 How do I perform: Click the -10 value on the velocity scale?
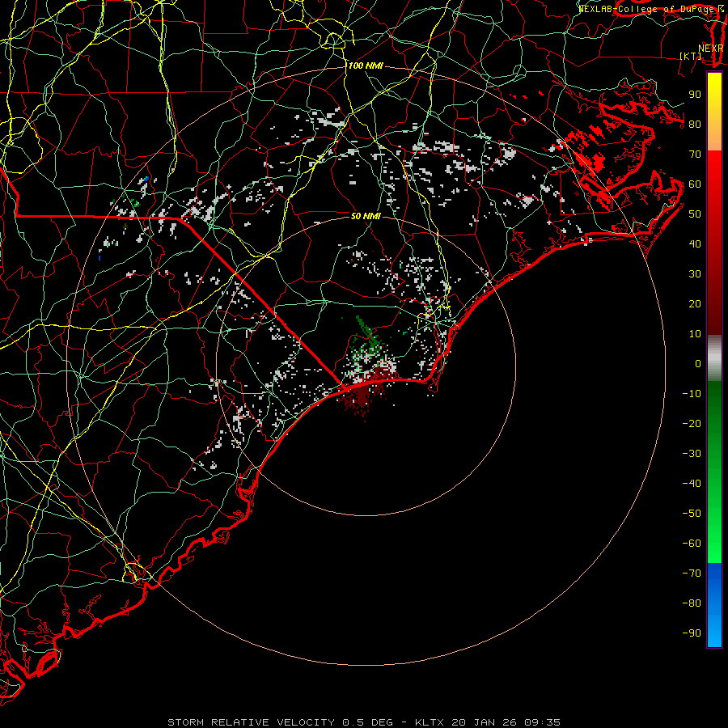pos(692,394)
